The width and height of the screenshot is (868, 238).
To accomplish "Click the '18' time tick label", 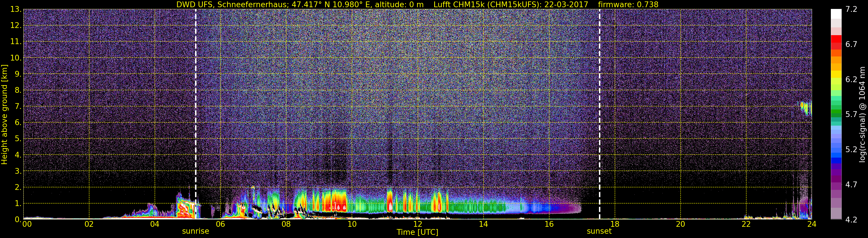I will click(x=614, y=224).
